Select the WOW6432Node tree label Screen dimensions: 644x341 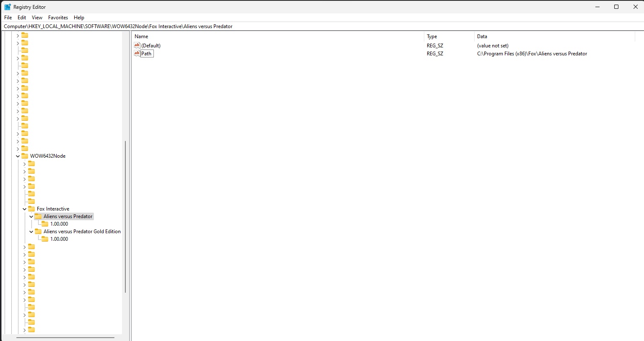point(48,156)
